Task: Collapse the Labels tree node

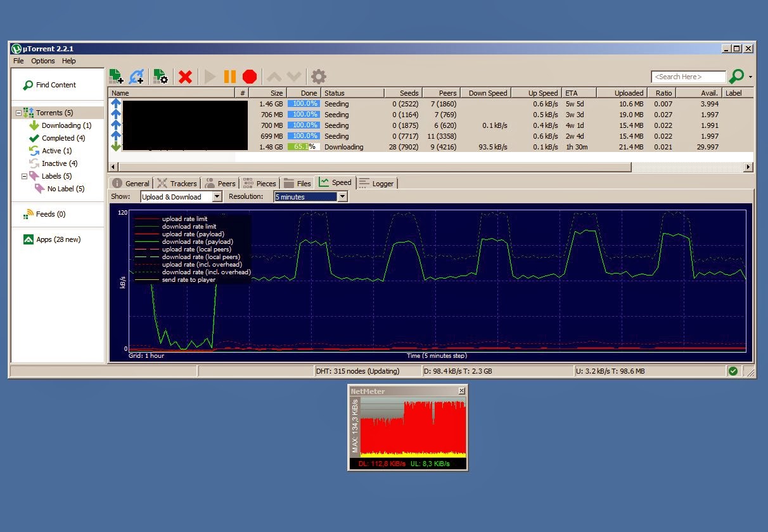Action: [24, 176]
